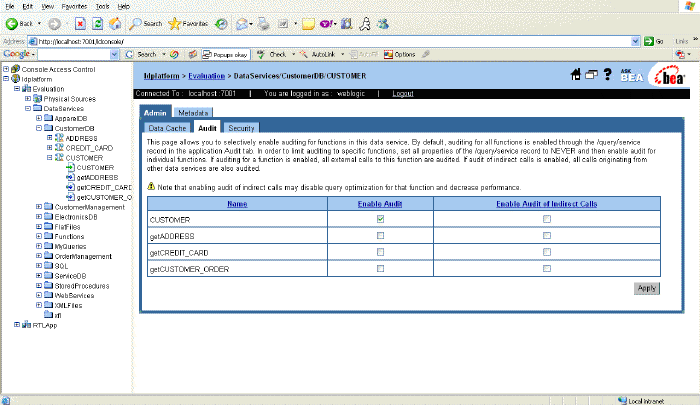Open the browser History icon
The height and width of the screenshot is (405, 700).
point(221,24)
